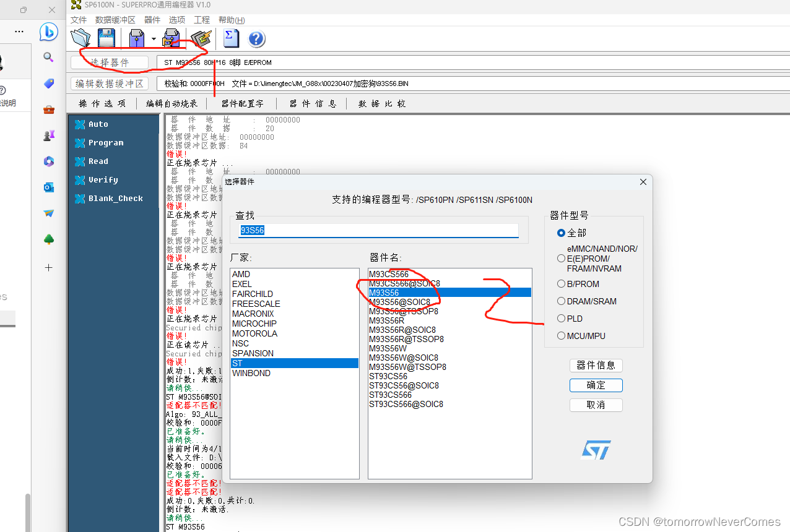The image size is (790, 532).
Task: Select FAIRCHILD in manufacturer list
Action: pyautogui.click(x=294, y=294)
